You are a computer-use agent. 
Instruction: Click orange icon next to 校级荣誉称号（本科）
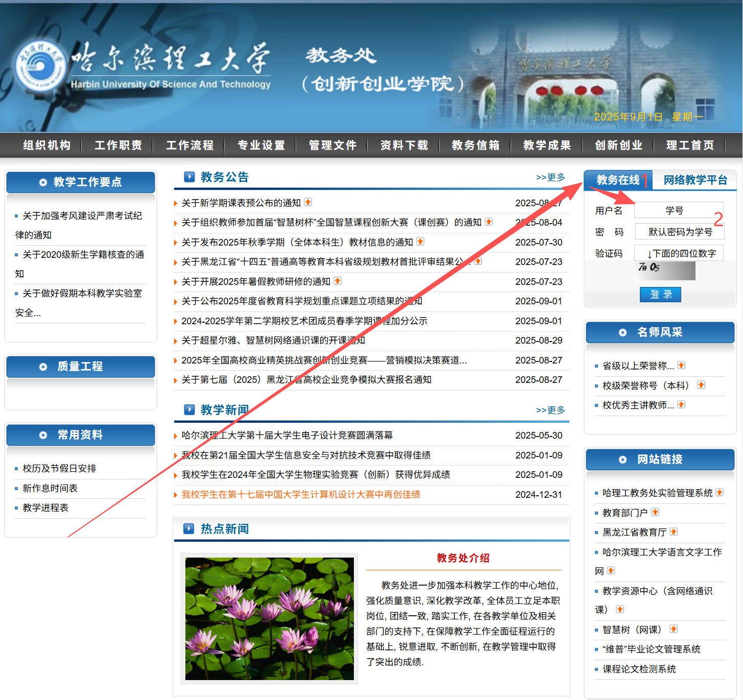coord(701,385)
